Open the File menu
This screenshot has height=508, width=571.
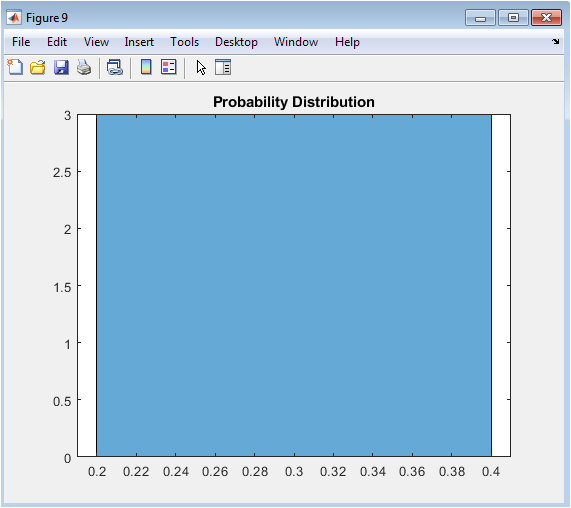tap(21, 42)
